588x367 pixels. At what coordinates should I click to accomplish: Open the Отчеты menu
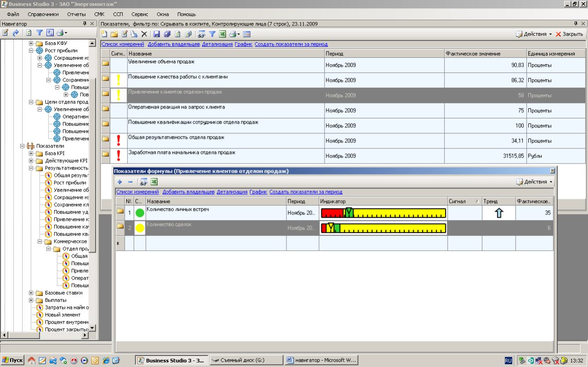tap(76, 14)
